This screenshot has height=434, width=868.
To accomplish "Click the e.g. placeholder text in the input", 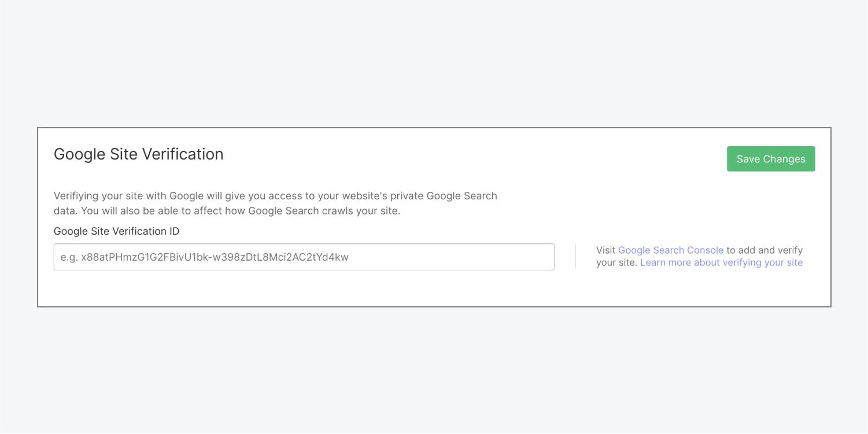I will [205, 257].
